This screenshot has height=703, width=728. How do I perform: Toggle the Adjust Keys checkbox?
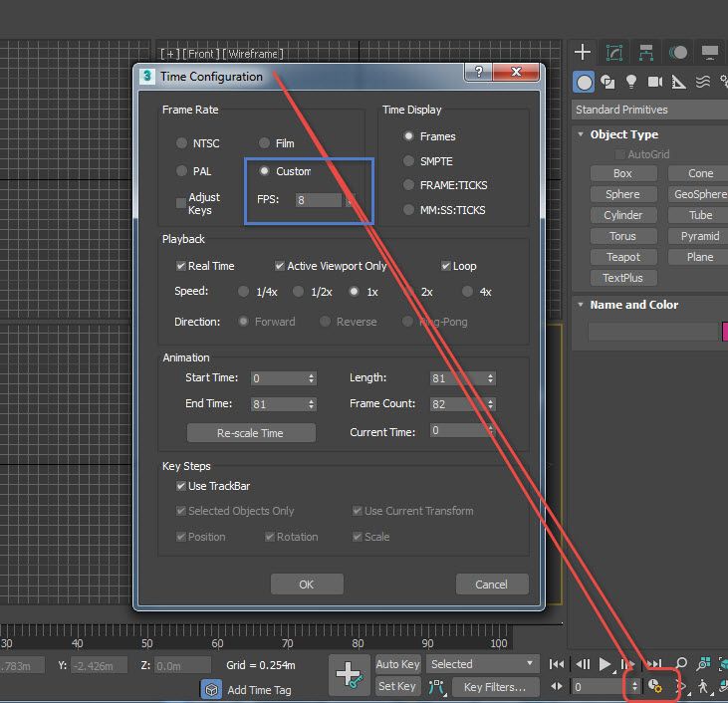[x=181, y=203]
